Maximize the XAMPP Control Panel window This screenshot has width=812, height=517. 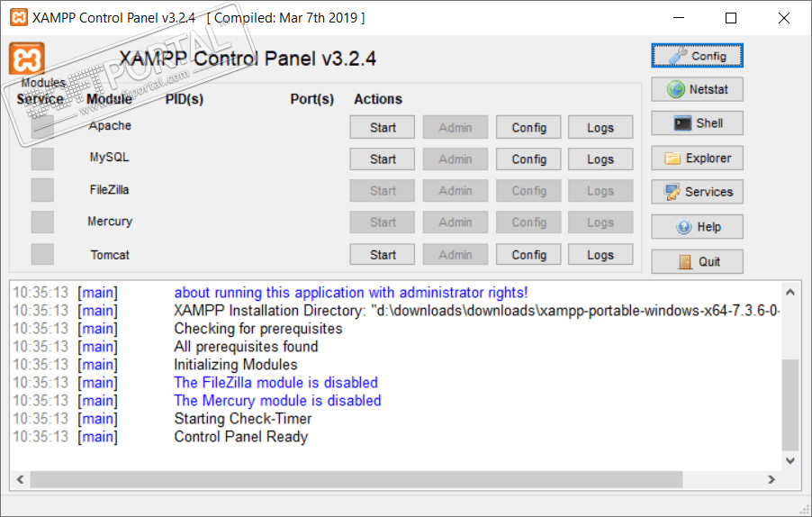click(x=731, y=18)
